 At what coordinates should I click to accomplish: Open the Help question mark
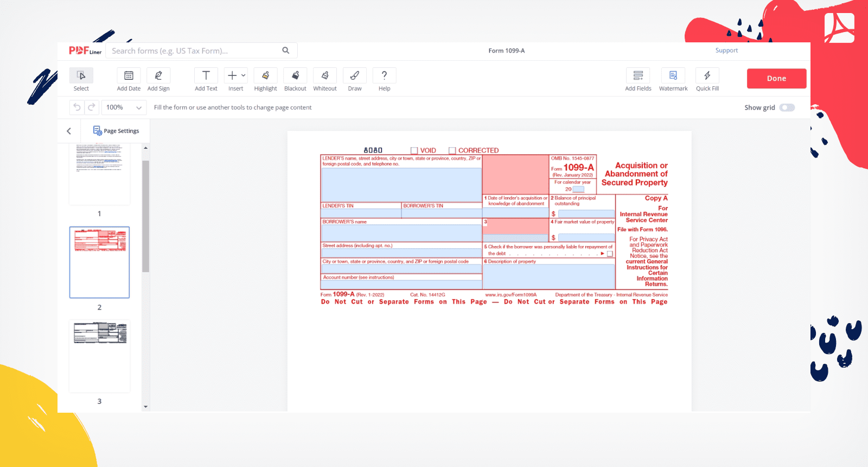coord(384,75)
